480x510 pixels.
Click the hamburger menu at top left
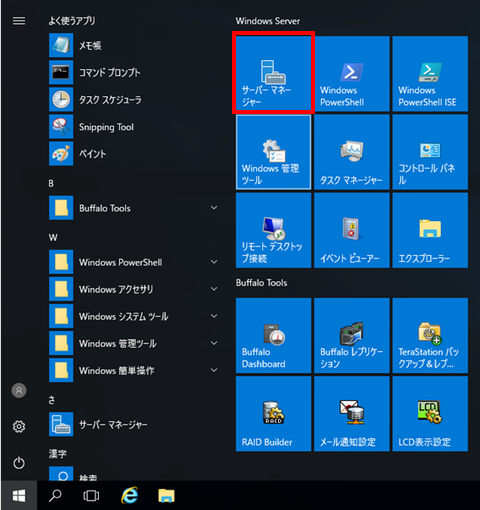[19, 21]
